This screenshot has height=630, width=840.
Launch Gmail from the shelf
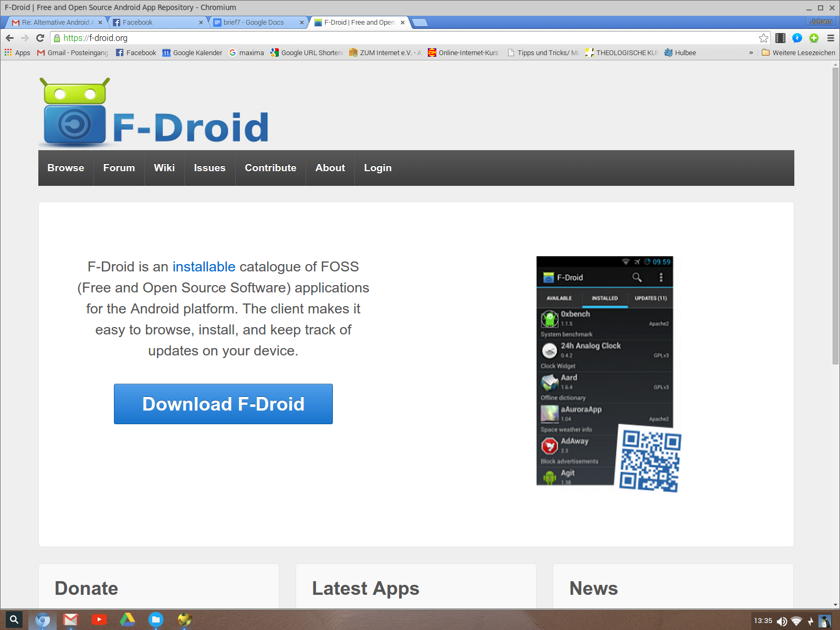(71, 620)
